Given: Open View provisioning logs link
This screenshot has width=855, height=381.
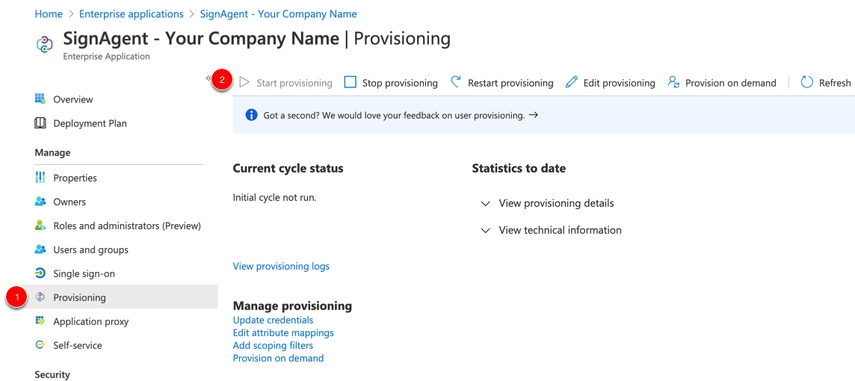Looking at the screenshot, I should (281, 267).
